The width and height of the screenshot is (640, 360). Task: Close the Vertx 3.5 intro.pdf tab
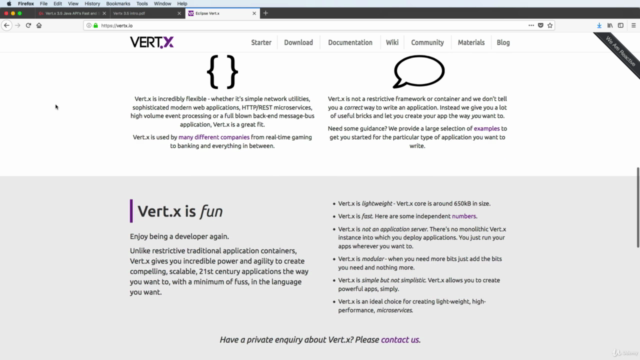[x=179, y=13]
